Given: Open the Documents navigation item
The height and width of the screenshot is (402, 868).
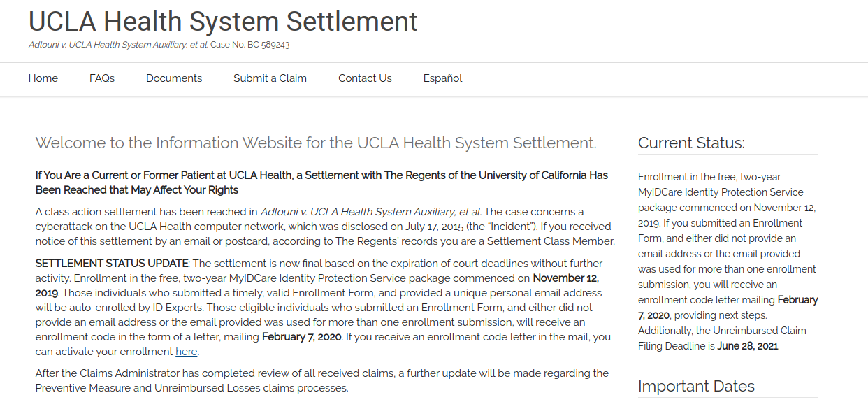Looking at the screenshot, I should pyautogui.click(x=174, y=78).
